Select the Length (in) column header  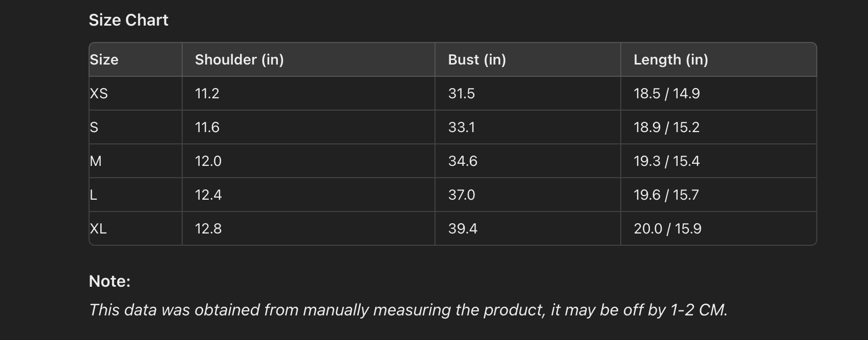point(670,59)
